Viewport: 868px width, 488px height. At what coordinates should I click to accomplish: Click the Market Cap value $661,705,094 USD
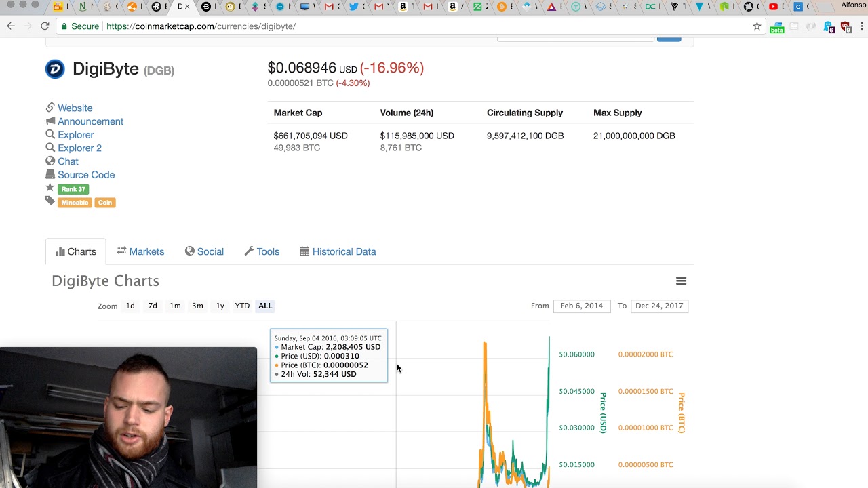tap(311, 136)
